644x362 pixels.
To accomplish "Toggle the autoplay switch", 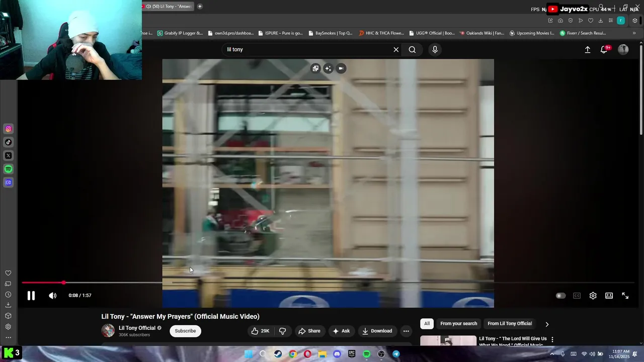I will (x=560, y=296).
